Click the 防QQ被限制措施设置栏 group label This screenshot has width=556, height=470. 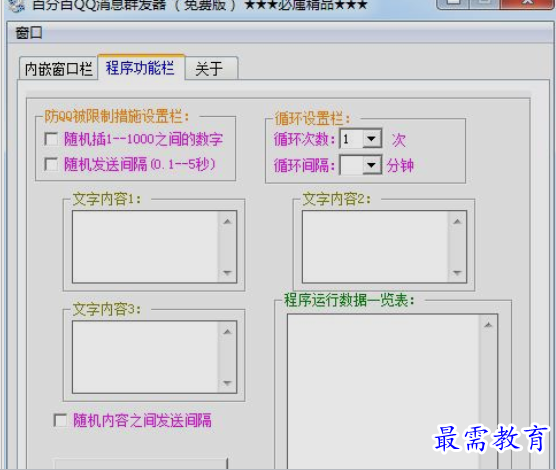[x=117, y=116]
